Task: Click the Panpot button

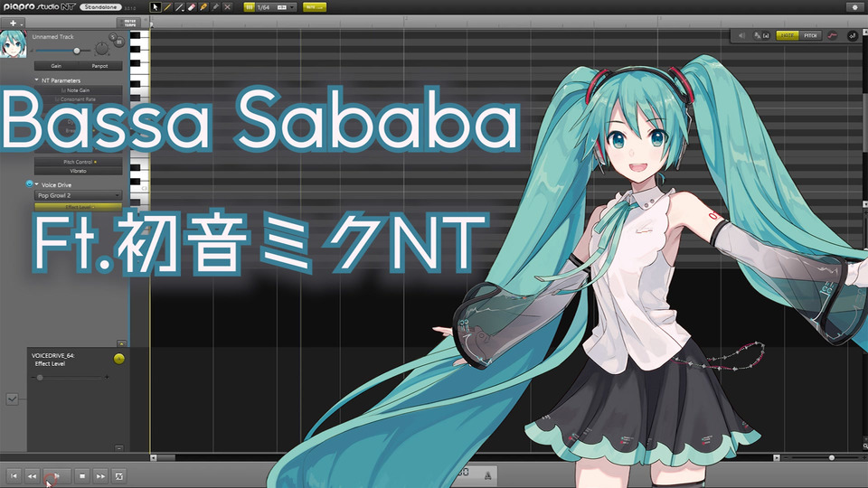Action: [99, 66]
